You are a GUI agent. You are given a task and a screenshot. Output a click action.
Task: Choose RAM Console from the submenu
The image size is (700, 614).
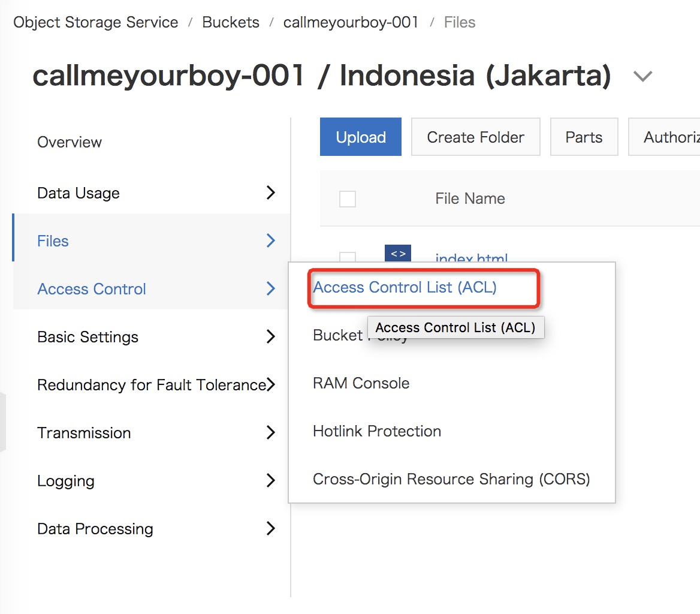[361, 383]
